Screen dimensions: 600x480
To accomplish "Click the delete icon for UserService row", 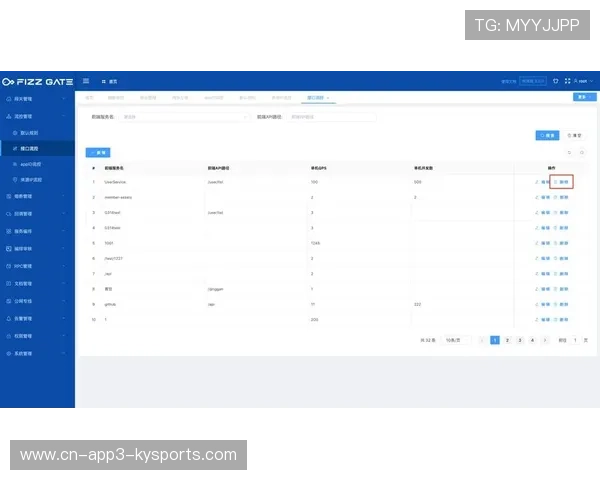I will (x=562, y=182).
